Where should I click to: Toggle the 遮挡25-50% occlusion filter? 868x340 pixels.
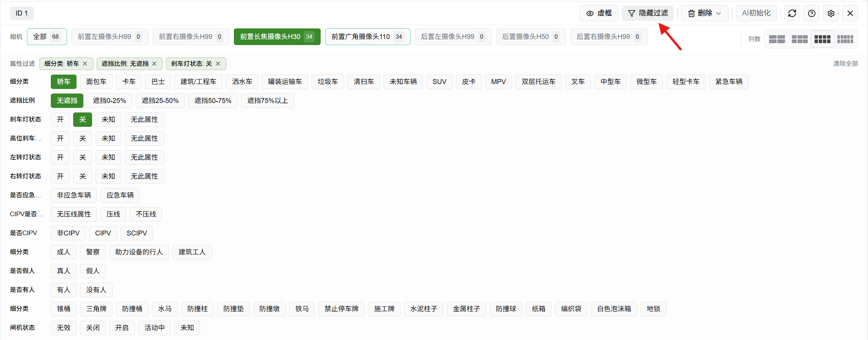pos(160,101)
